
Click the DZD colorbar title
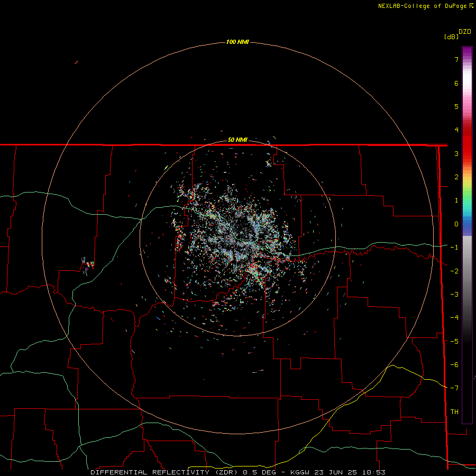[x=465, y=32]
